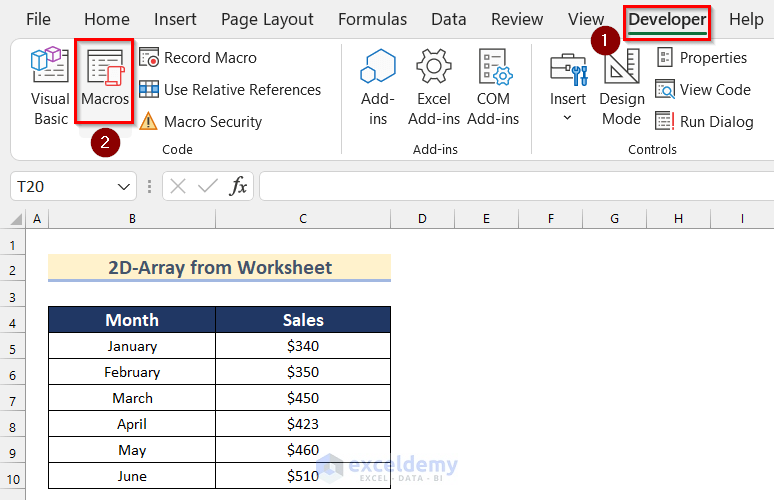Cancel formula entry with the X button

tap(178, 187)
